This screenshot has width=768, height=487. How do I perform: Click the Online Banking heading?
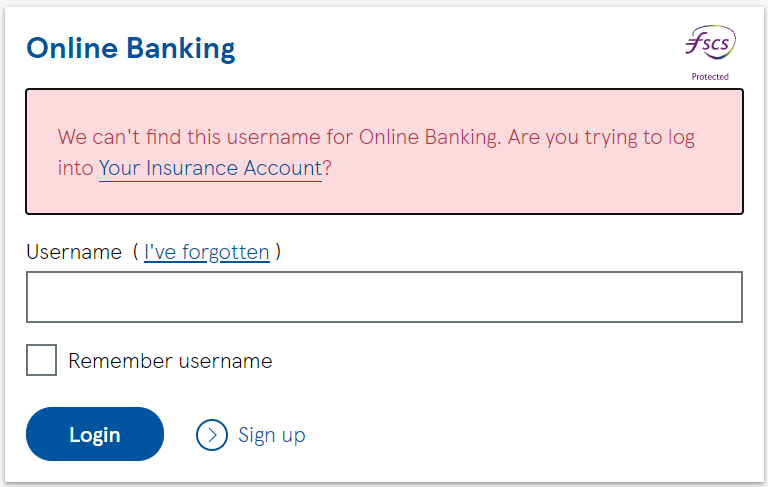point(131,49)
